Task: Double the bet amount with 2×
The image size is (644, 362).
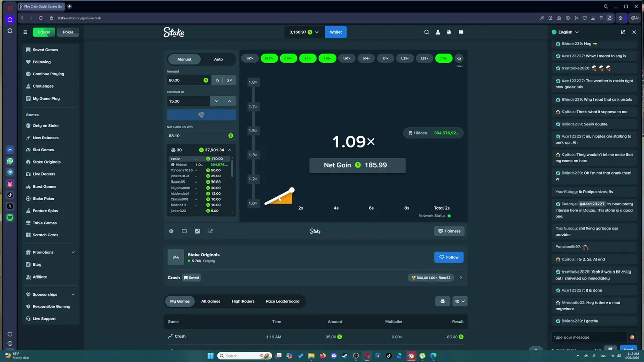Action: [229, 80]
